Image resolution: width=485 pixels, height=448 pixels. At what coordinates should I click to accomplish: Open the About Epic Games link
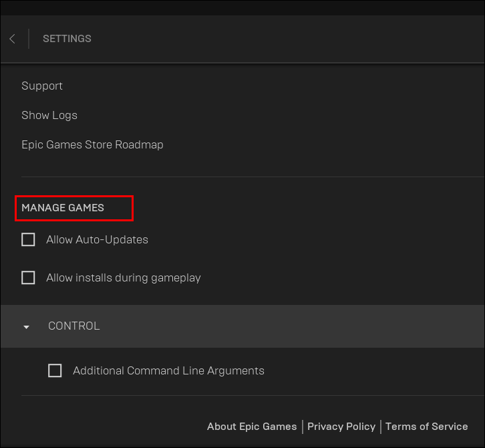point(252,427)
